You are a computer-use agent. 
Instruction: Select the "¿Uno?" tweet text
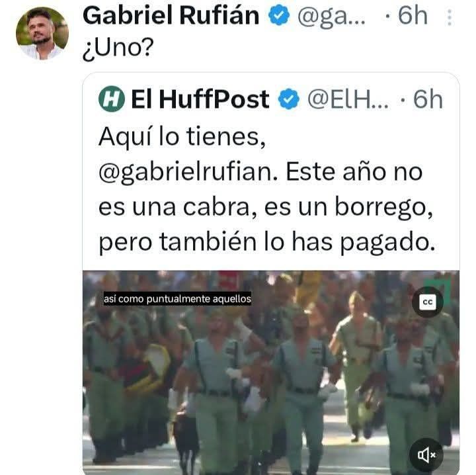[x=118, y=48]
